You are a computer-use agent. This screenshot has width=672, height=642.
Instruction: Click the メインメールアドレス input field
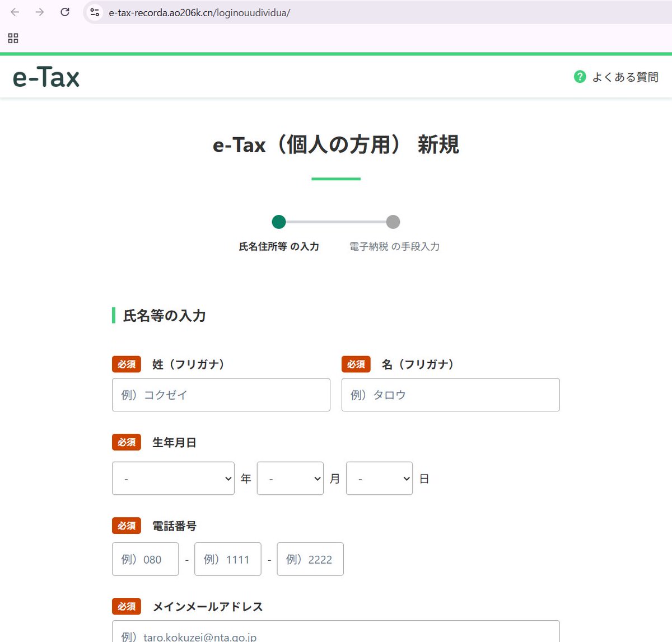(336, 631)
